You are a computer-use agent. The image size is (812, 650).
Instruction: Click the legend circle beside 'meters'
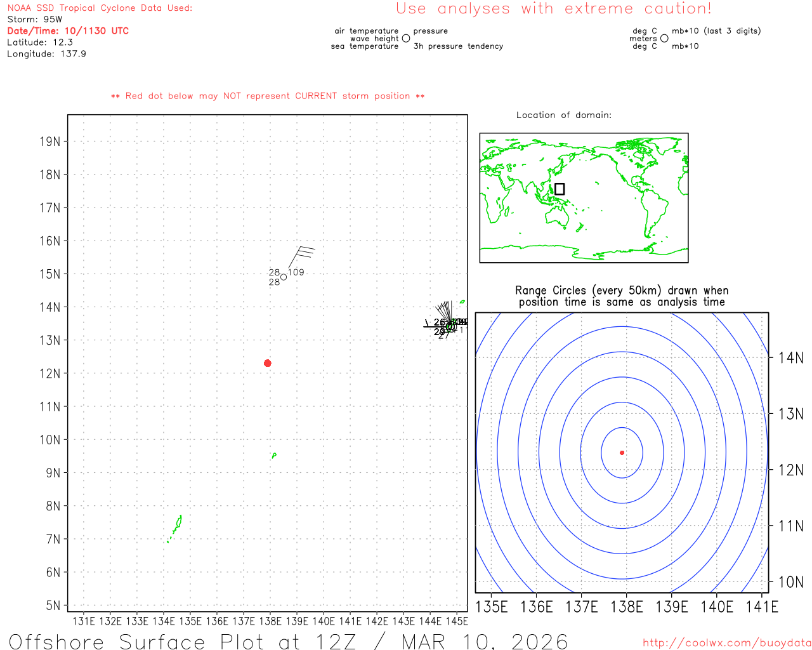point(664,38)
